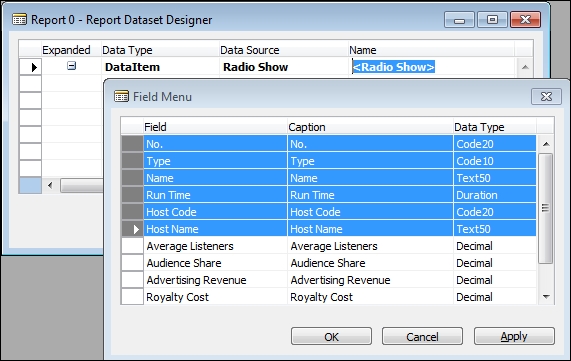Collapse the DataItem row expander
The height and width of the screenshot is (361, 571).
[x=72, y=66]
